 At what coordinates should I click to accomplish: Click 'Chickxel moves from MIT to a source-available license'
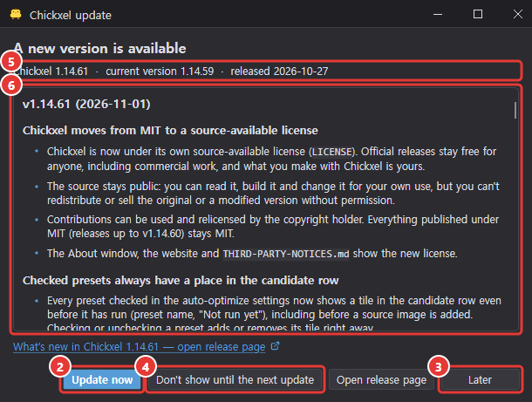click(x=170, y=130)
